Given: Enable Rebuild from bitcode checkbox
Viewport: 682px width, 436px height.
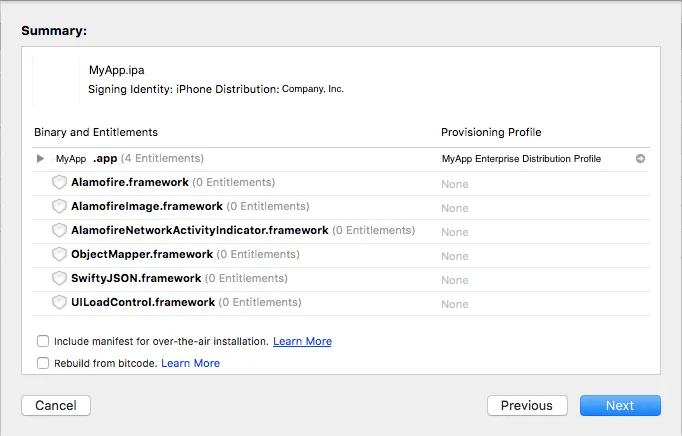Looking at the screenshot, I should [x=43, y=363].
